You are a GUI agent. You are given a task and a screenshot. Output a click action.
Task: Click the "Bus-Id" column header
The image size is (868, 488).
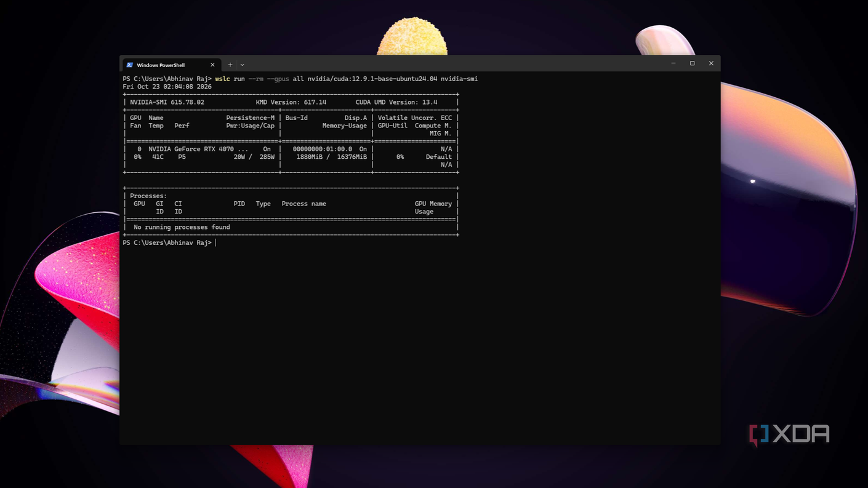coord(297,118)
